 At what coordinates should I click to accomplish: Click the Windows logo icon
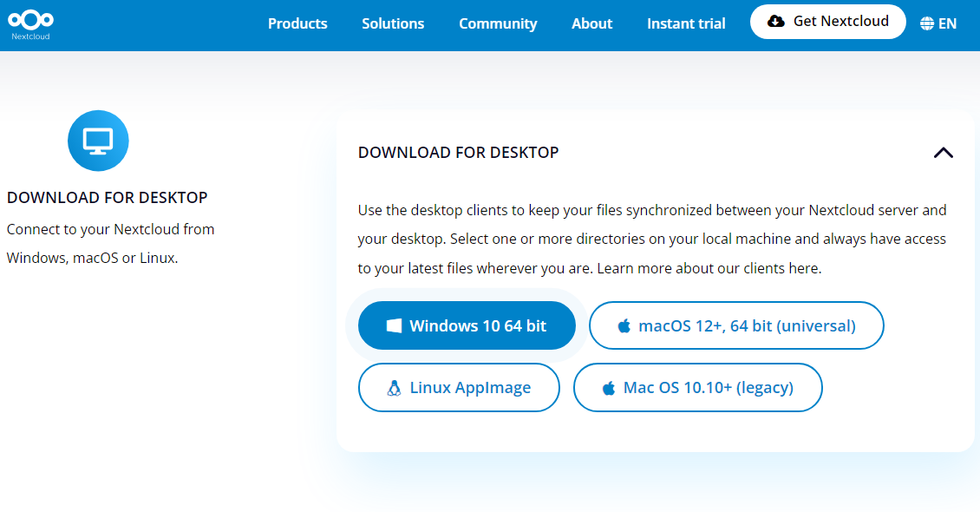pyautogui.click(x=394, y=325)
